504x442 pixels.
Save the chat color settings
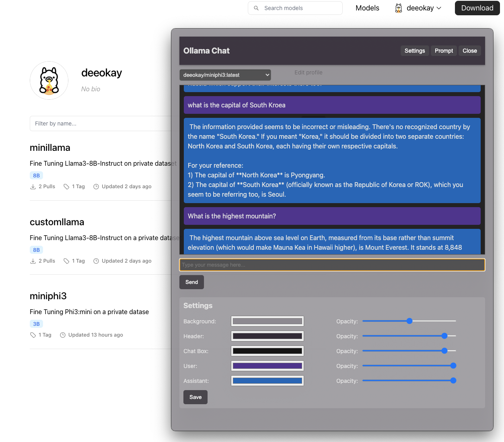coord(195,397)
